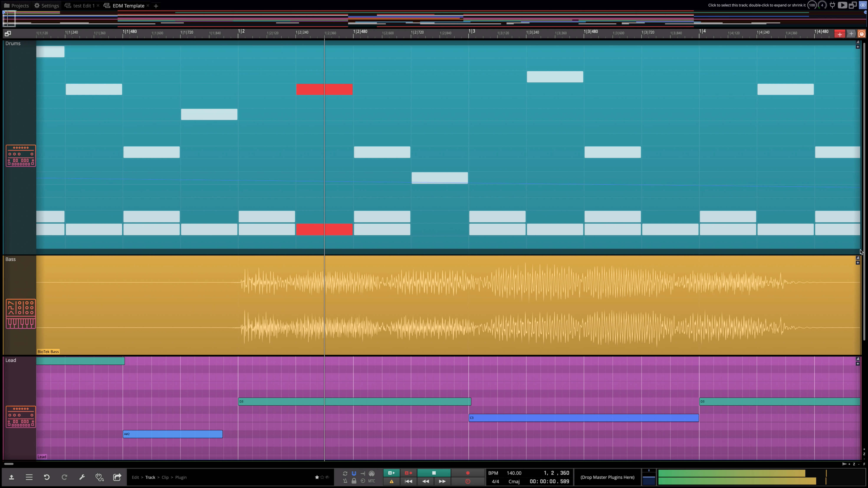The height and width of the screenshot is (488, 868).
Task: Open the hamburger menu at bottom left
Action: tap(29, 477)
